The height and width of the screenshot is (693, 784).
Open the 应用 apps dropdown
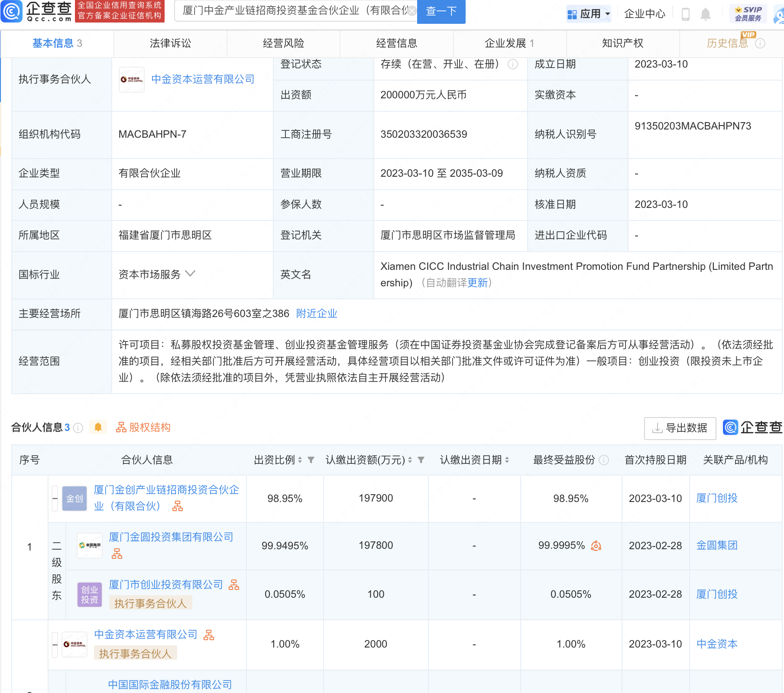(589, 14)
